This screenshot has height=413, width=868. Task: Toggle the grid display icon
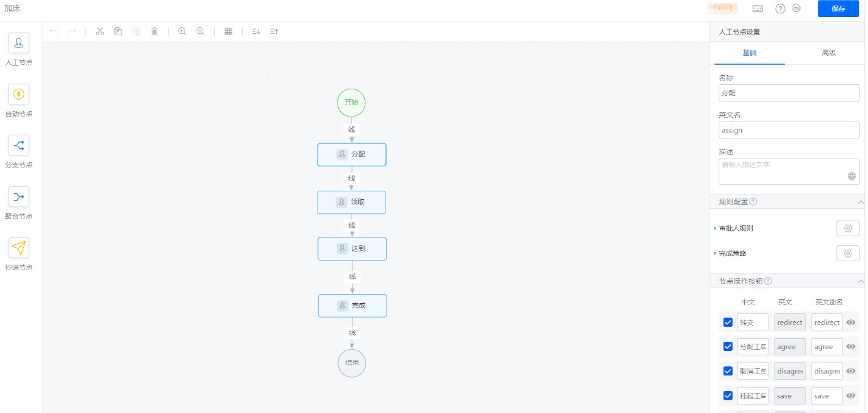(x=228, y=31)
